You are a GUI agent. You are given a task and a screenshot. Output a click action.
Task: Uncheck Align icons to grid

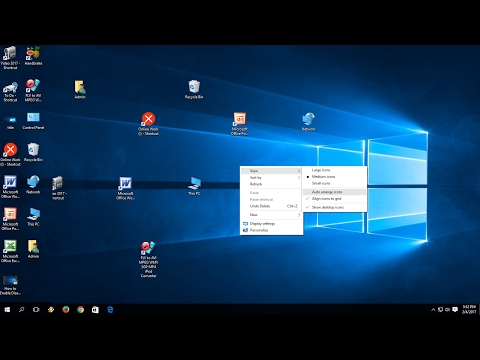point(334,199)
